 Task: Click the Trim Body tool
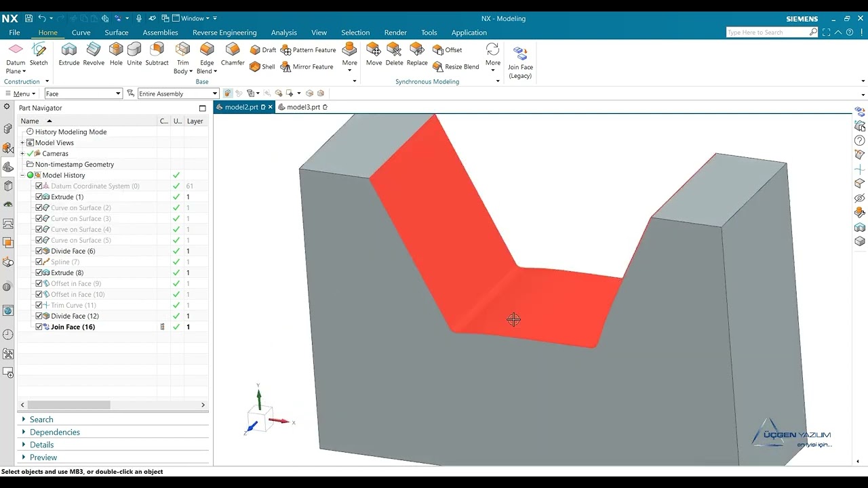point(183,58)
